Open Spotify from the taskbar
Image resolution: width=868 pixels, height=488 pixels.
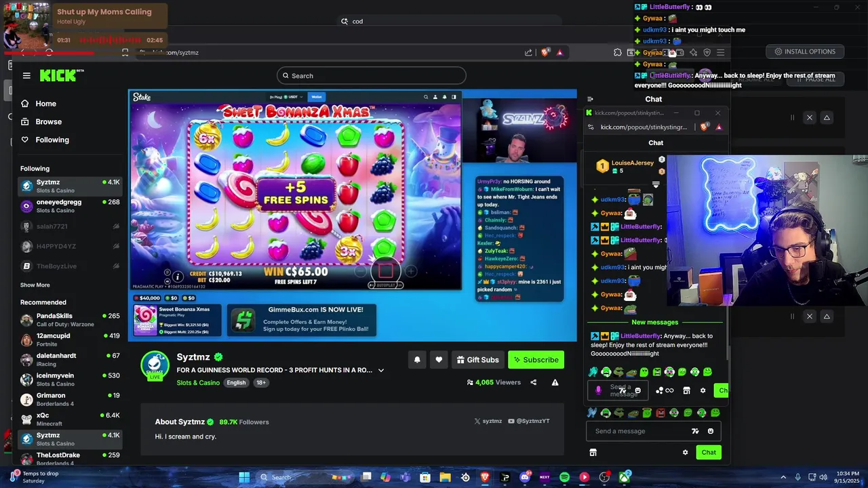tap(564, 477)
